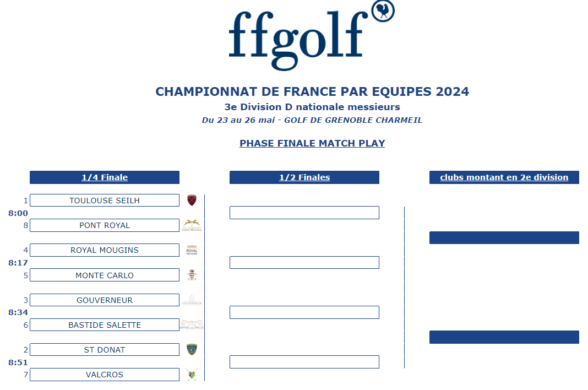Click the Gouverneur club logo
This screenshot has width=588, height=390.
click(x=192, y=300)
